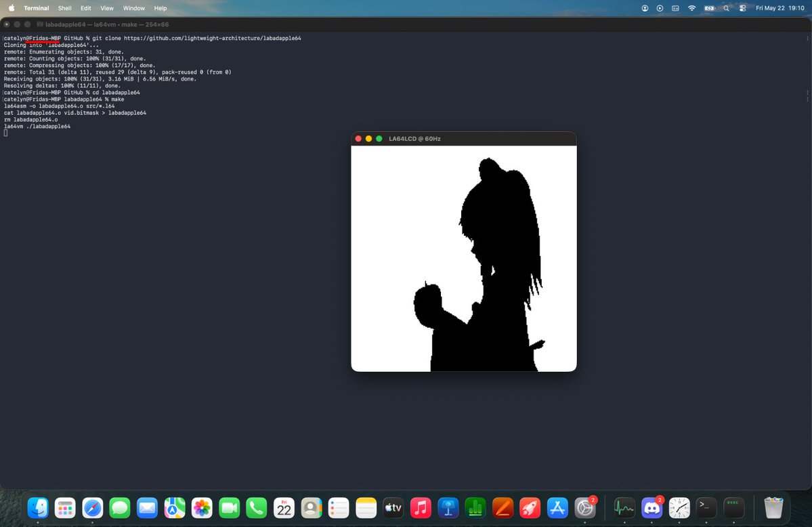The image size is (812, 527).
Task: Open the Apple TV app in the Dock
Action: (x=393, y=508)
